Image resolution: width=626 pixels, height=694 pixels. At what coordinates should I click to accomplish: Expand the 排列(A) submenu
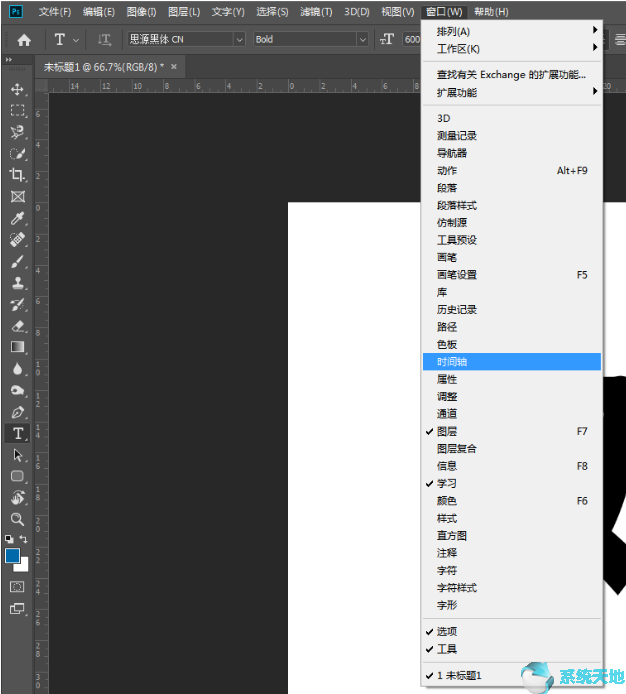(512, 31)
